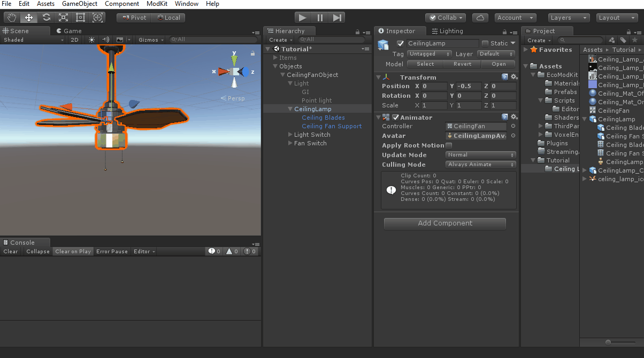Collapse the CeilingLamp hierarchy item
Screen dimensions: 644x358
(x=290, y=109)
